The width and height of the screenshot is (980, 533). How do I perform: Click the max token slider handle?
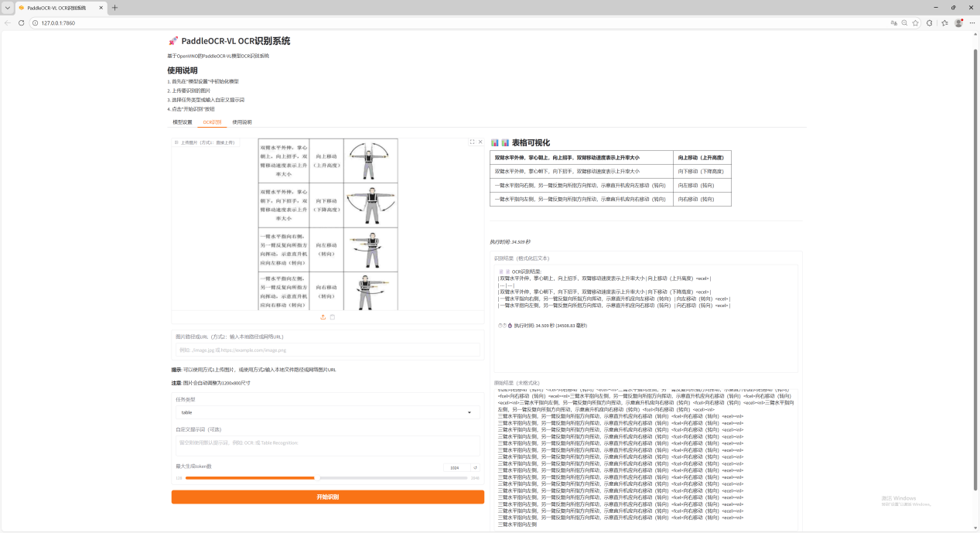pos(316,478)
